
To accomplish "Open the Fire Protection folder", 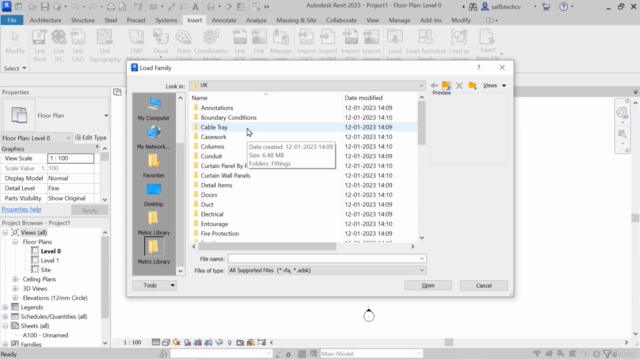I will 220,233.
